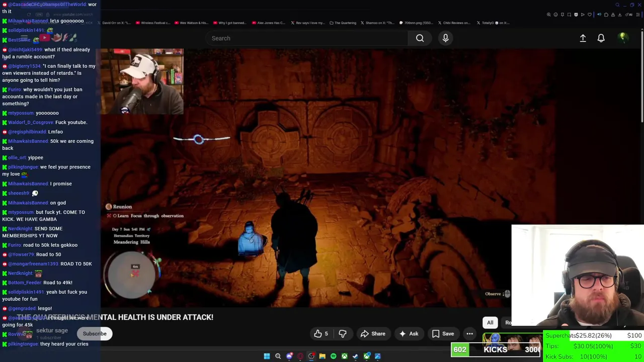
Task: Click chat username Bottom_Feeder
Action: pos(25,283)
